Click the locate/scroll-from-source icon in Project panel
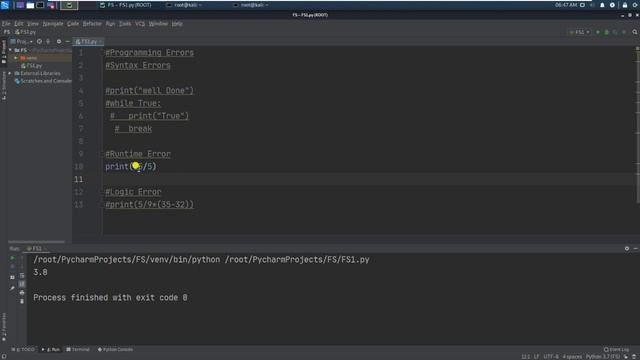Viewport: 640px width, 360px height. click(x=39, y=41)
